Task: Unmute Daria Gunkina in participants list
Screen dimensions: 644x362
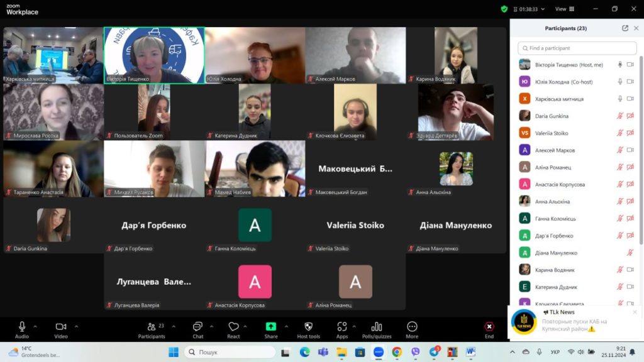Action: coord(620,116)
